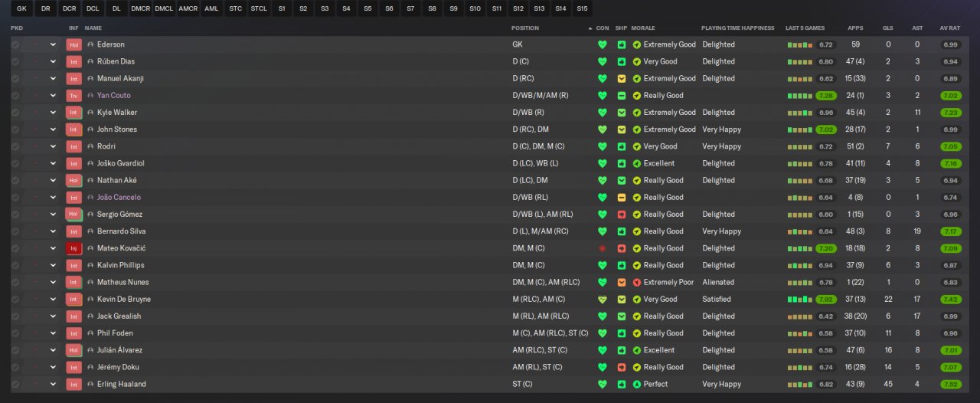Open the selection dropdown for Matheus Nunes
980x403 pixels.
pyautogui.click(x=53, y=282)
